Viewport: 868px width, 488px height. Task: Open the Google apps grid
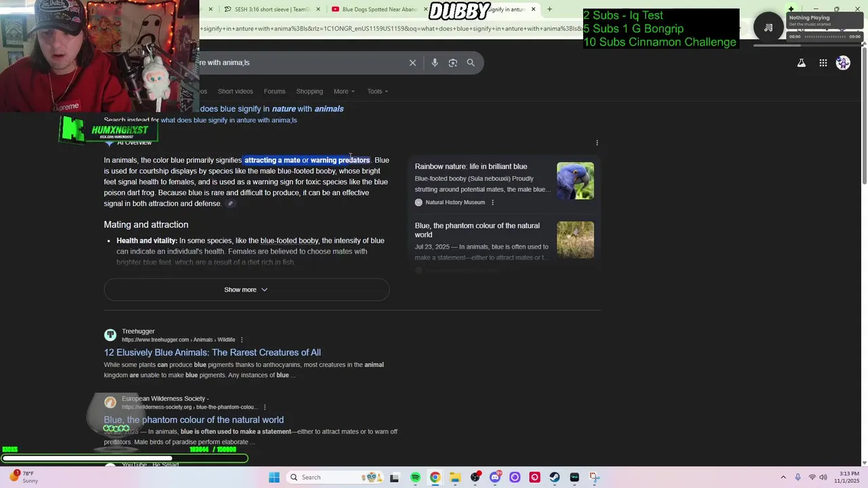(823, 63)
